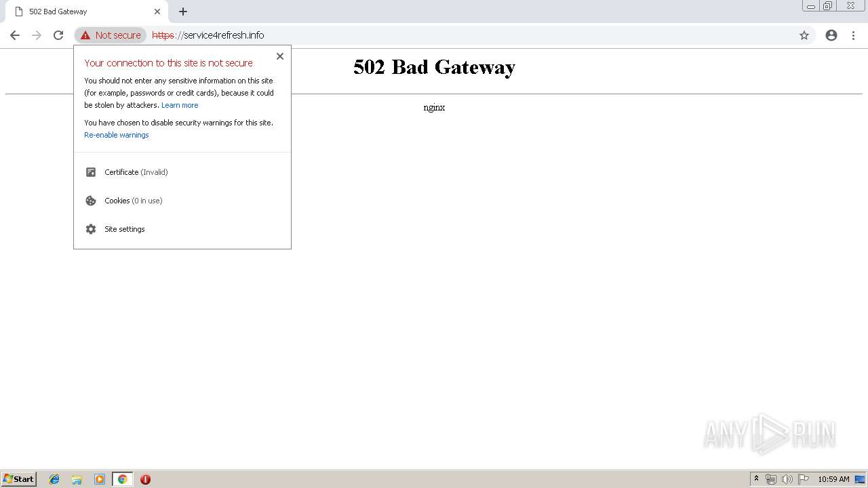Viewport: 868px width, 488px height.
Task: Follow the Learn more link
Action: click(180, 105)
